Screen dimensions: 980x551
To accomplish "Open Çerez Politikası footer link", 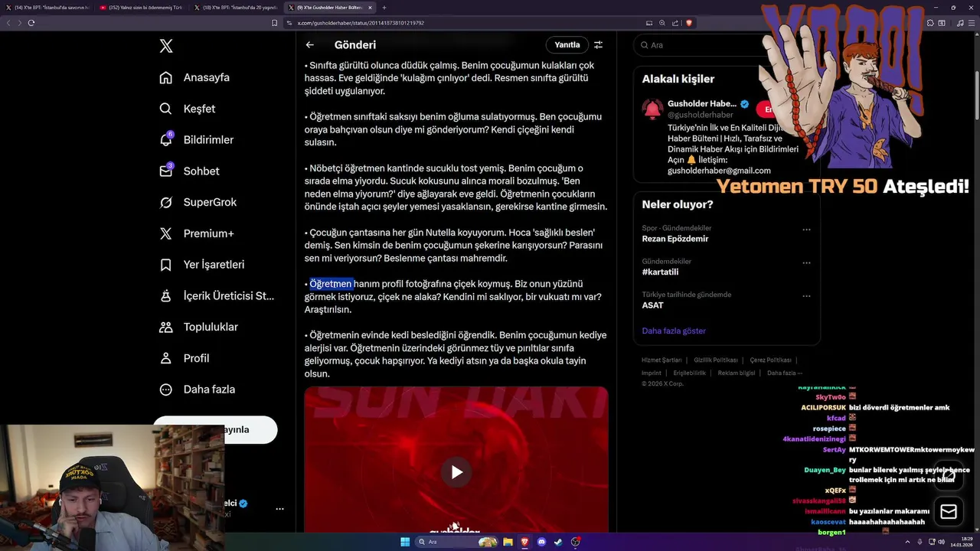I will click(770, 360).
